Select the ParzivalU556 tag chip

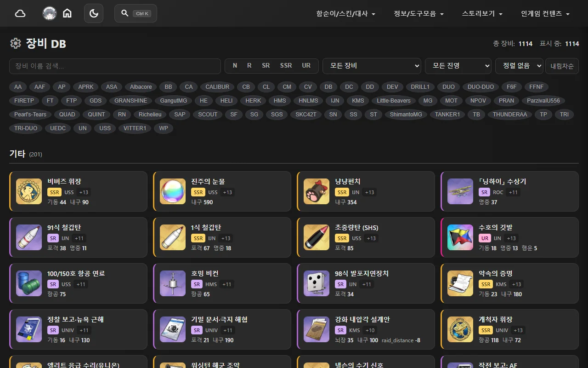(543, 101)
